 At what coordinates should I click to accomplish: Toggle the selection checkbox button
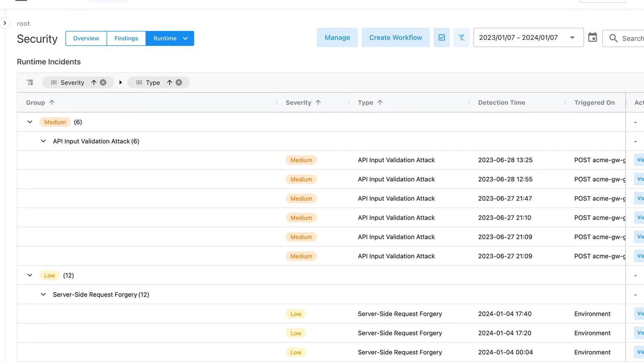[442, 37]
